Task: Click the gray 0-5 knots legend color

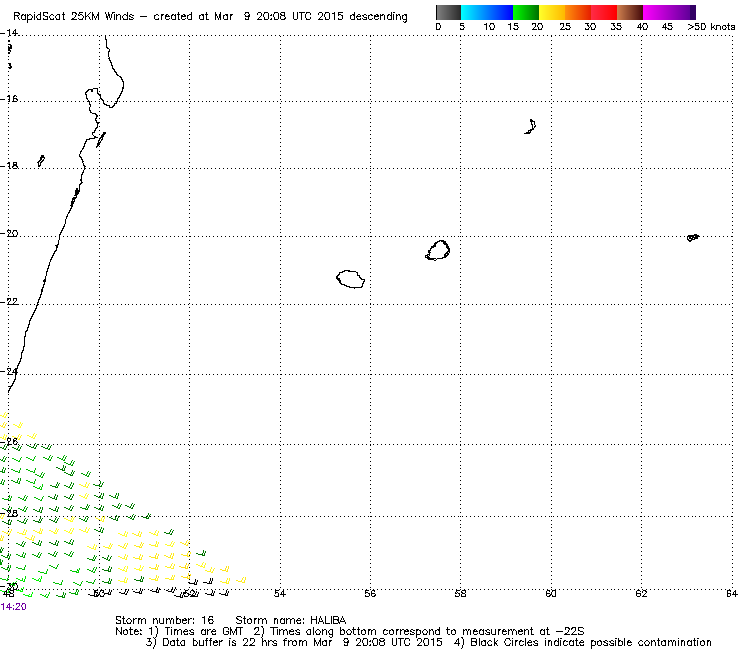Action: coord(448,12)
